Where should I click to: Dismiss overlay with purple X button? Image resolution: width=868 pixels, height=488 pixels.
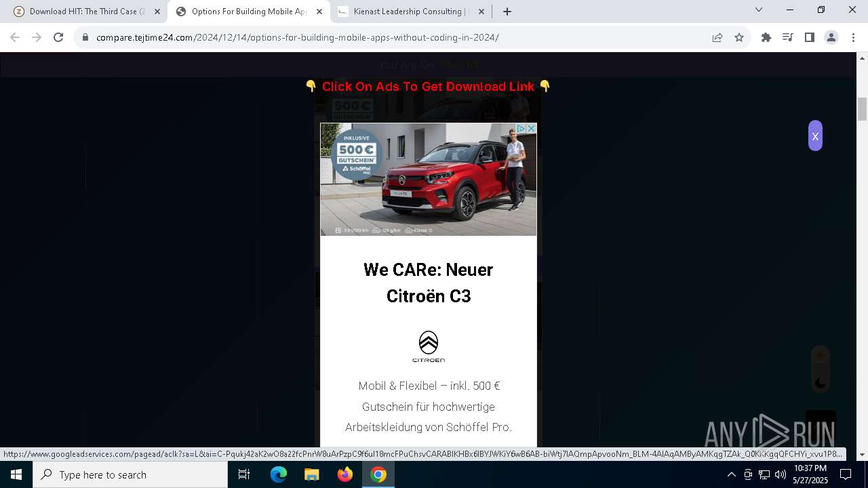coord(815,136)
